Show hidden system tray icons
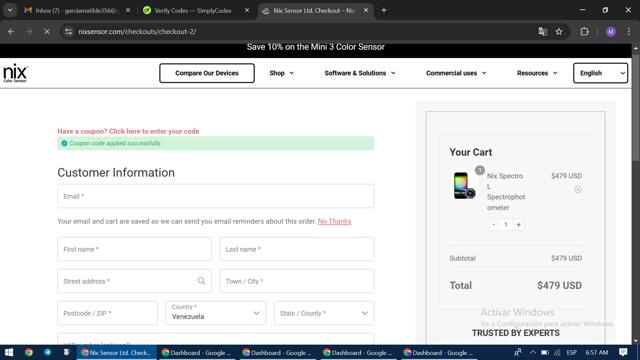The height and width of the screenshot is (360, 640). (x=533, y=352)
